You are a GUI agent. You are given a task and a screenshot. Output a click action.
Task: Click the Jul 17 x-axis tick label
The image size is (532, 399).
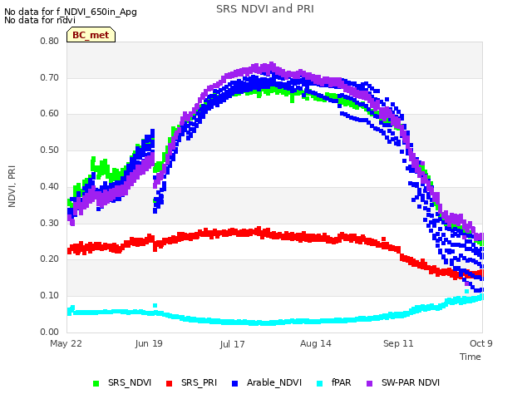[x=232, y=344]
